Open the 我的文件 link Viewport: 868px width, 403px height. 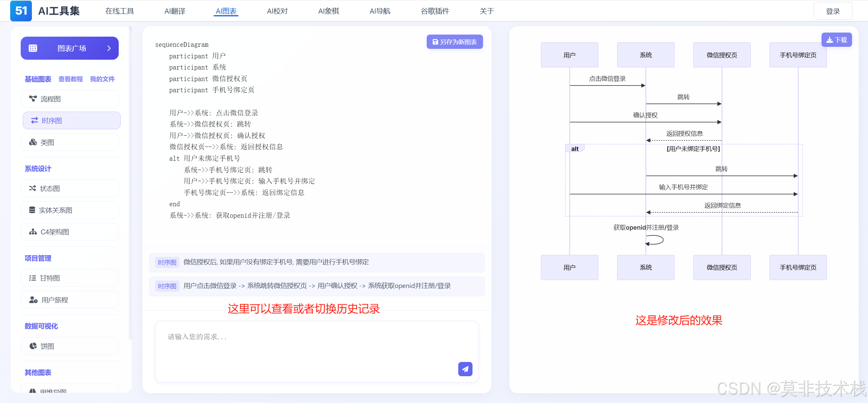(102, 79)
